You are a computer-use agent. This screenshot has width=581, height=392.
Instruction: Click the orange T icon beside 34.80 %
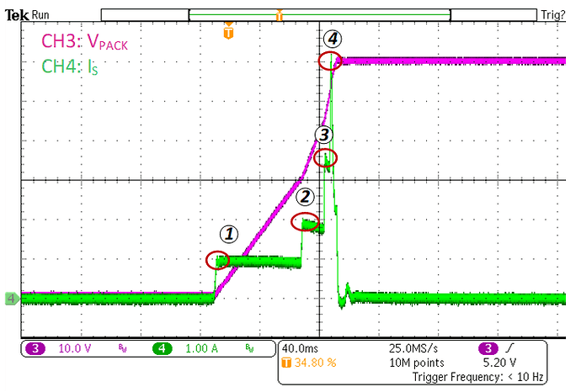(x=286, y=363)
